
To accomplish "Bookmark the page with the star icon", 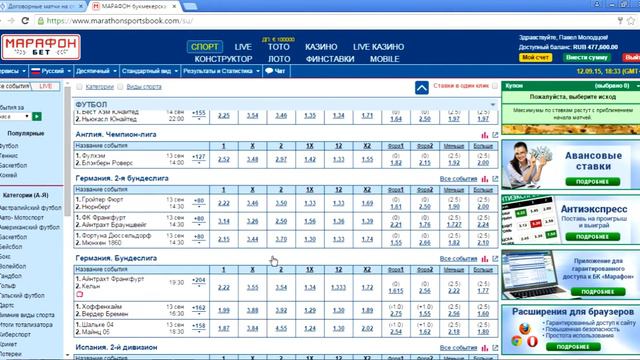I will [x=631, y=20].
